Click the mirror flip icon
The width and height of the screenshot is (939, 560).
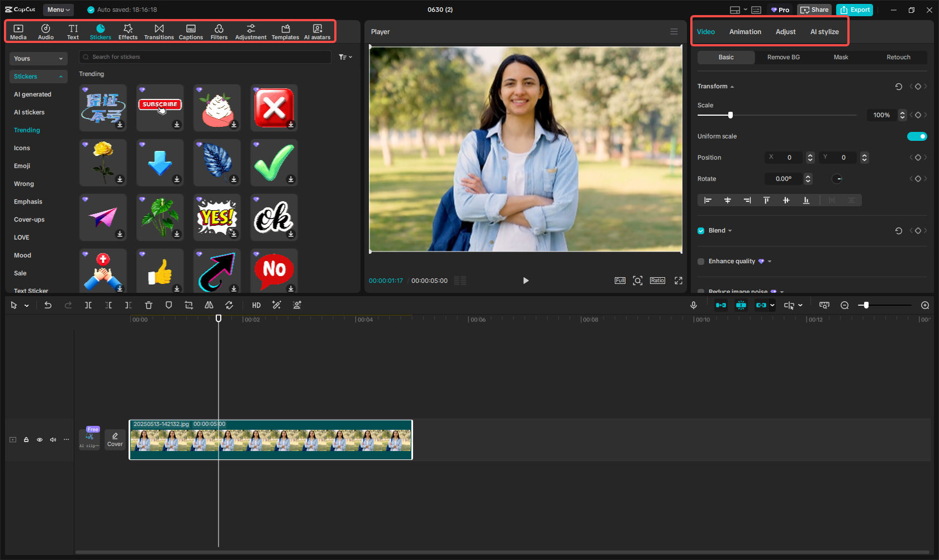(209, 305)
